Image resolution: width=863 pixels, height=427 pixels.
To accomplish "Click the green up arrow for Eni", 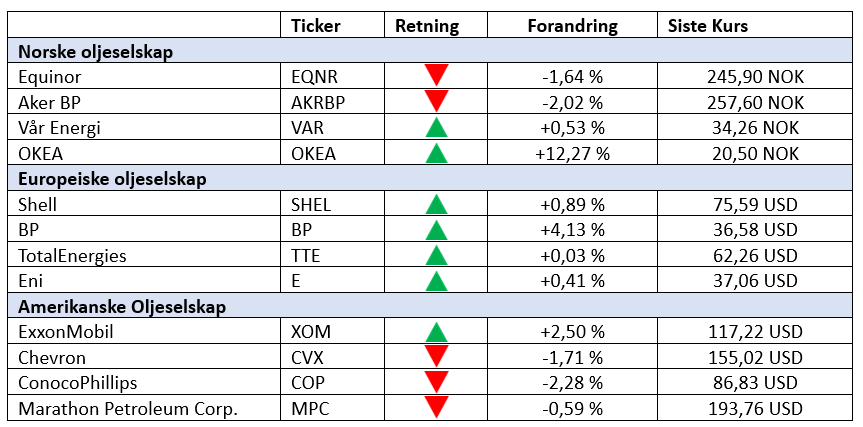I will (435, 281).
